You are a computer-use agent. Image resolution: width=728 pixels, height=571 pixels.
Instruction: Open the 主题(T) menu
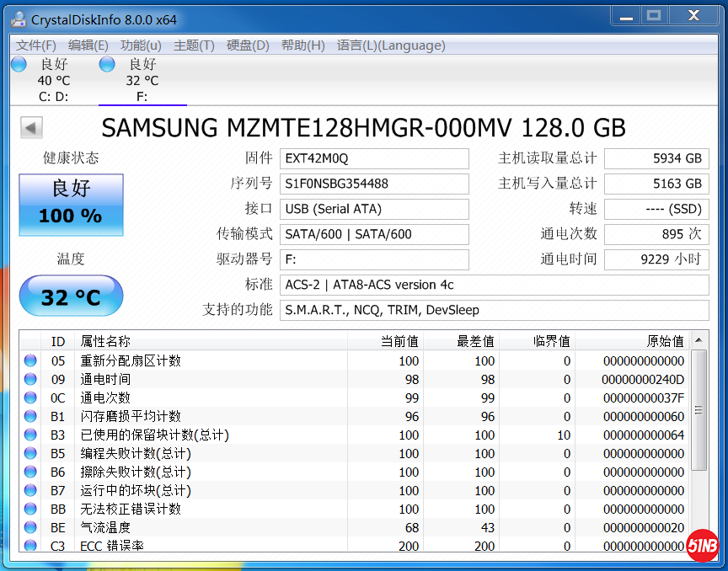[194, 45]
